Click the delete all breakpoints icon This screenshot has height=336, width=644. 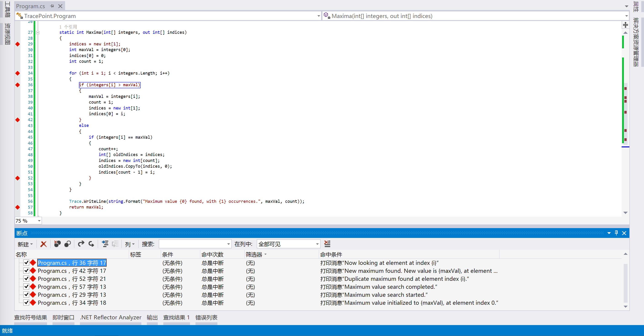[x=57, y=244]
